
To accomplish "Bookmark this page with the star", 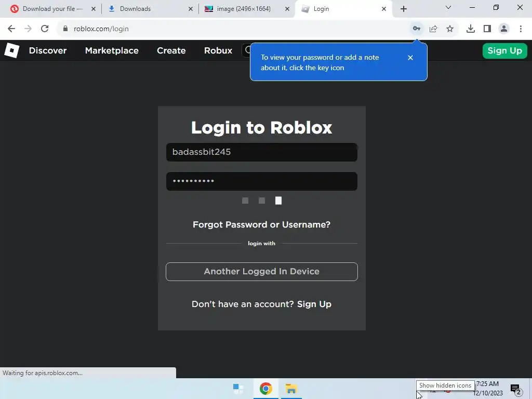I will [x=450, y=29].
